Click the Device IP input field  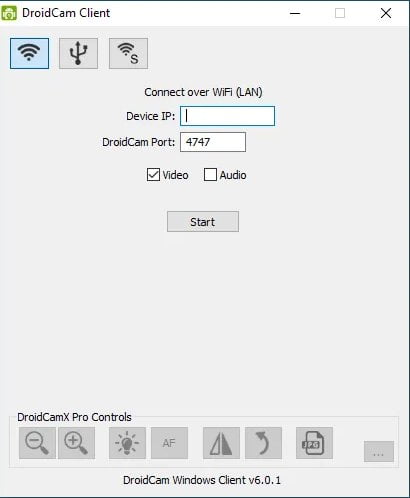tap(227, 116)
